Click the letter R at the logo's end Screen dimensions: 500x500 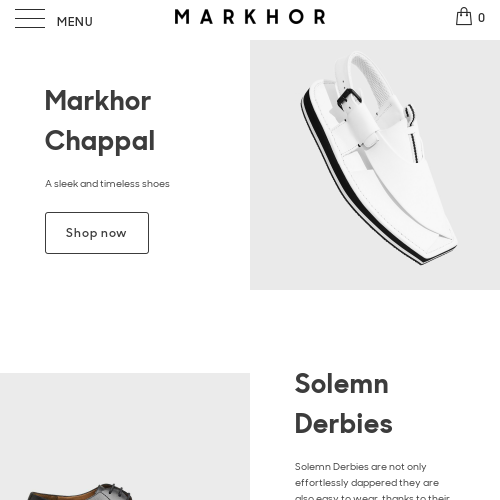pyautogui.click(x=320, y=17)
